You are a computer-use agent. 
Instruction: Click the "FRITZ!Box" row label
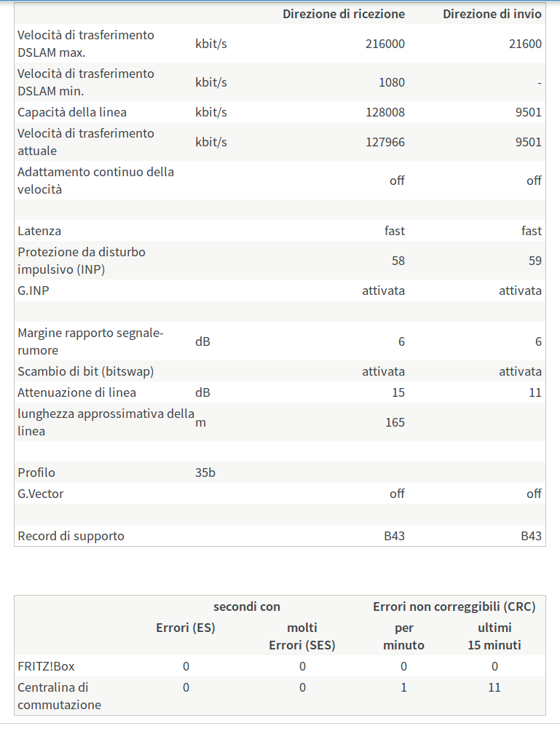click(x=46, y=666)
